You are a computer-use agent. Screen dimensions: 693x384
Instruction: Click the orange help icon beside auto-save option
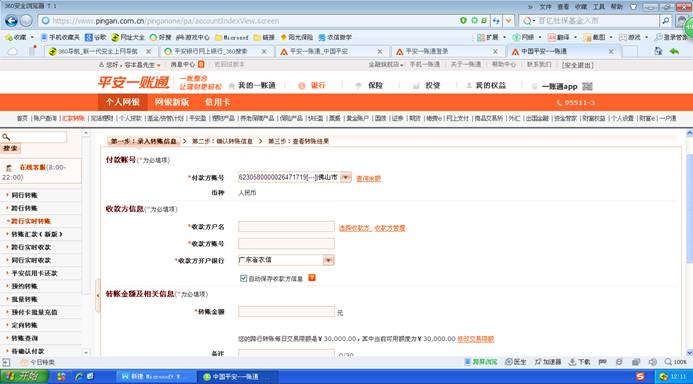click(x=312, y=278)
